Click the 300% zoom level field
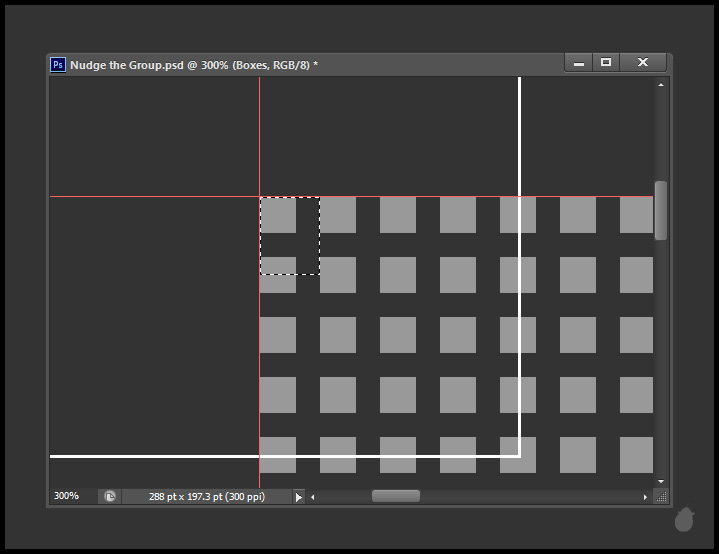This screenshot has width=719, height=554. click(x=72, y=496)
